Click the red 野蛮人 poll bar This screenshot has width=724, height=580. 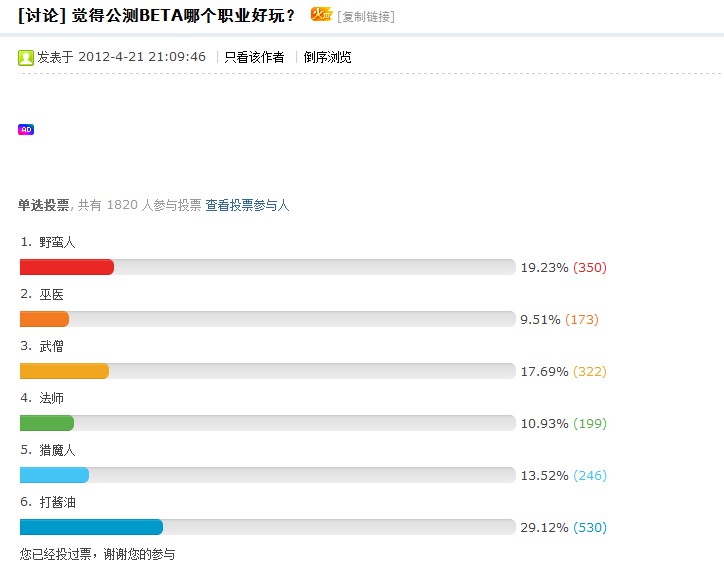[x=67, y=267]
